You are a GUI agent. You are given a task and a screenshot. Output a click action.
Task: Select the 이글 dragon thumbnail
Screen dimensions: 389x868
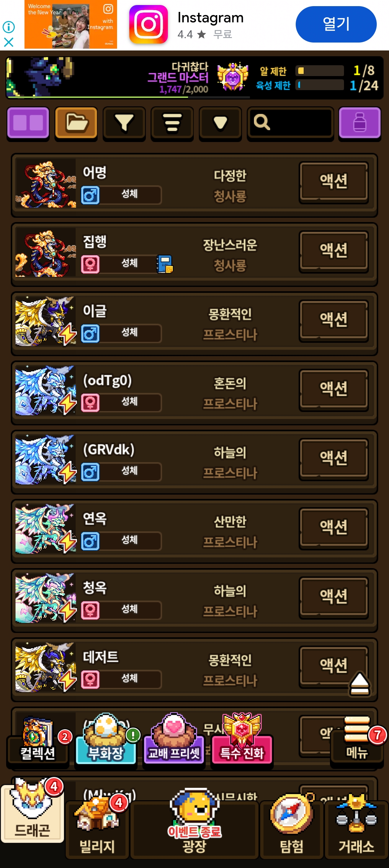point(46,321)
